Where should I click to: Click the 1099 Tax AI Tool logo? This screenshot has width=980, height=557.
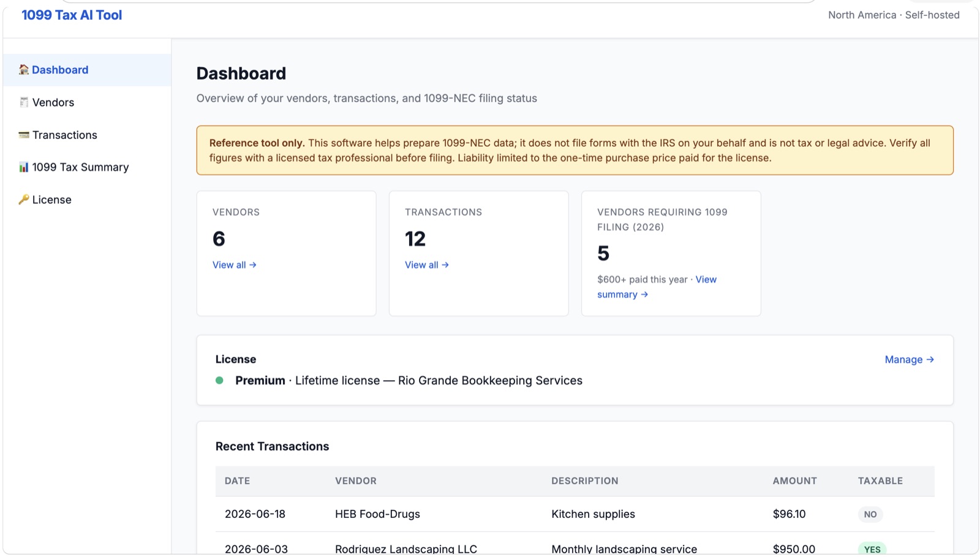pyautogui.click(x=72, y=15)
